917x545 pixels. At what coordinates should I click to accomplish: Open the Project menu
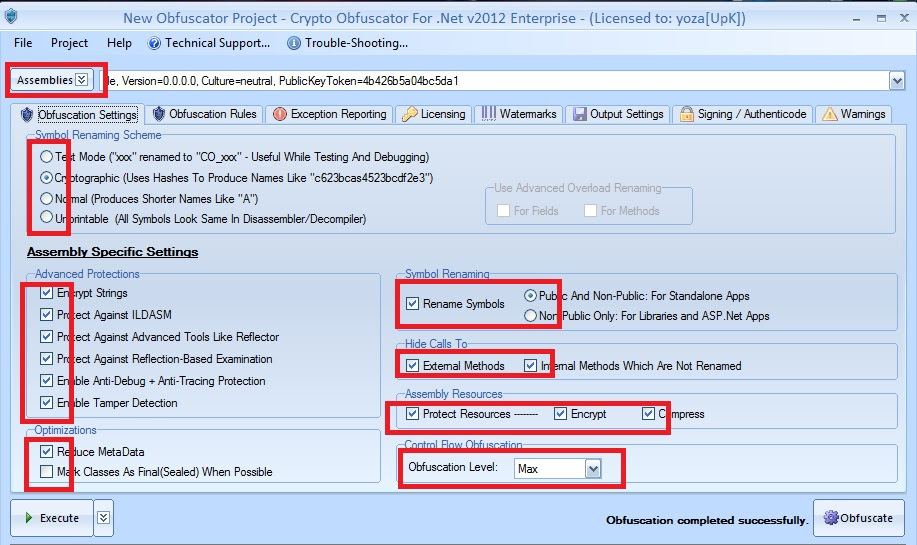point(70,43)
